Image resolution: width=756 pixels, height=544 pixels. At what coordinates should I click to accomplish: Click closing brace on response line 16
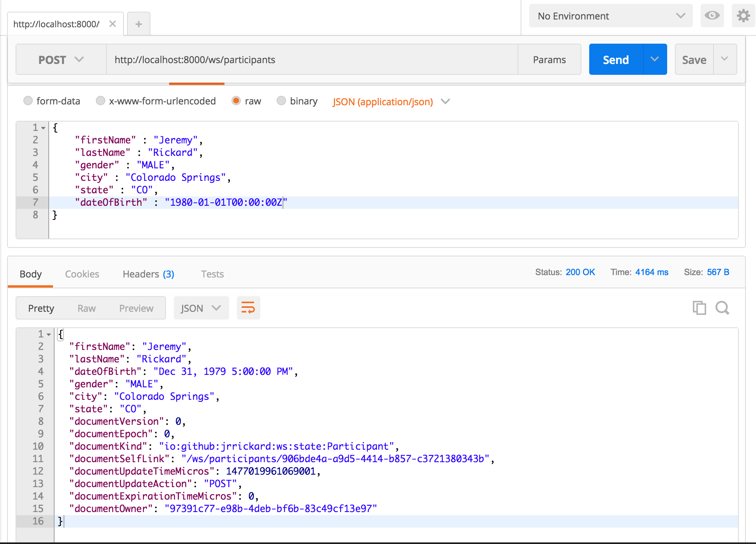[x=60, y=521]
